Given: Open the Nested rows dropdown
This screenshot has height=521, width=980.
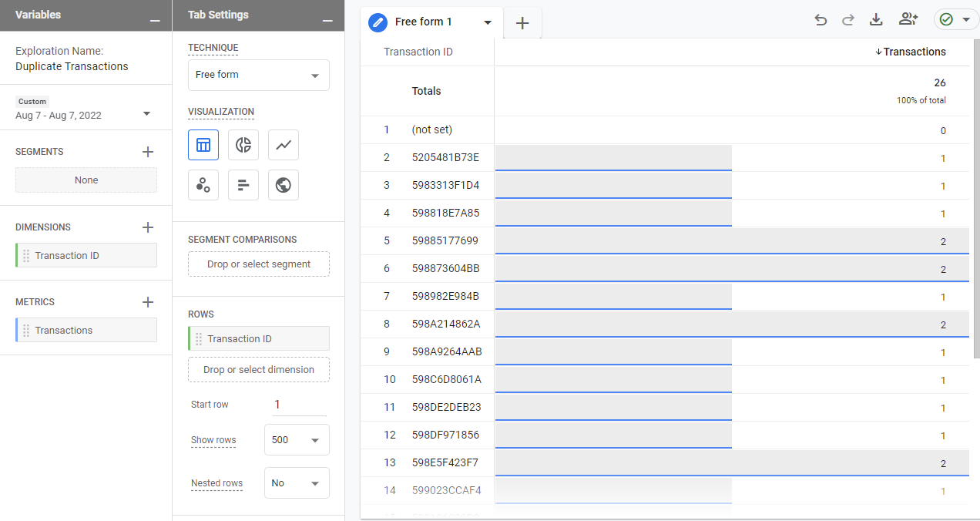Looking at the screenshot, I should click(296, 482).
